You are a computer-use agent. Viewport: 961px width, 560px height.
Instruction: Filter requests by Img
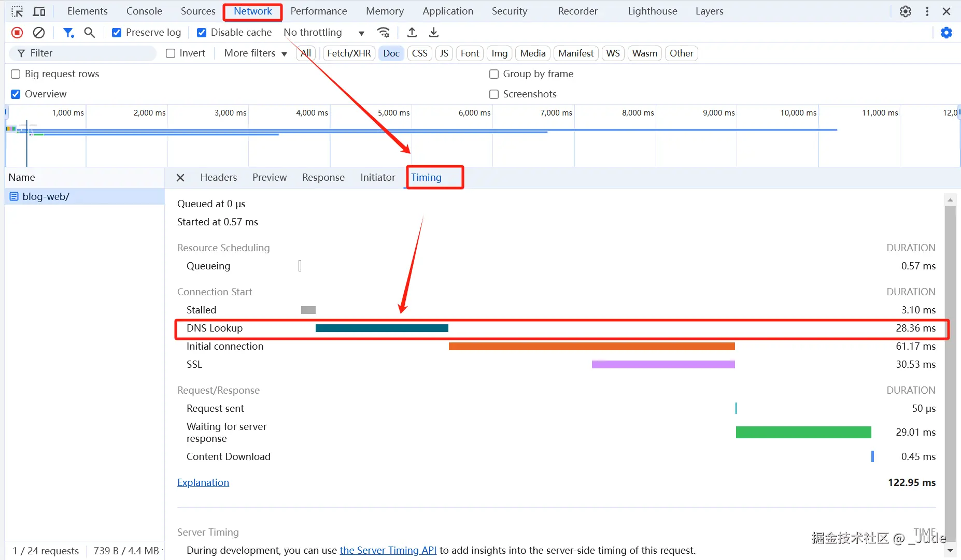tap(500, 53)
